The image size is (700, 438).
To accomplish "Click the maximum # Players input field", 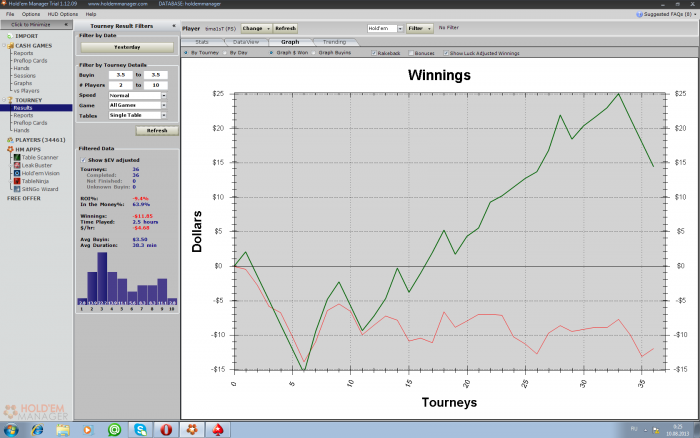I will 155,85.
